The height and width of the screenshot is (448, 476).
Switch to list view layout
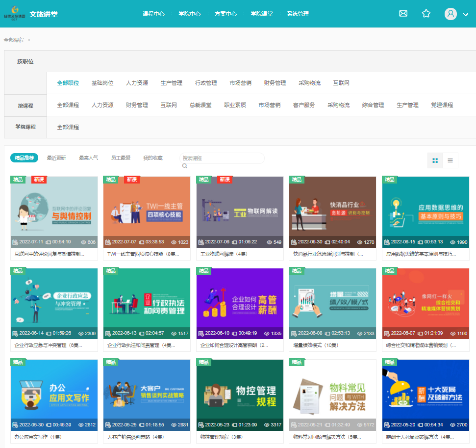pyautogui.click(x=450, y=160)
